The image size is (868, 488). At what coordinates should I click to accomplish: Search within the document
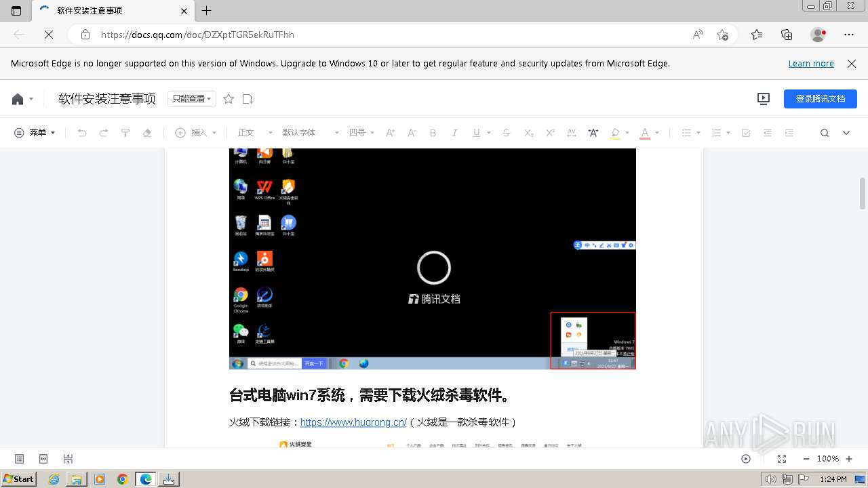(825, 133)
